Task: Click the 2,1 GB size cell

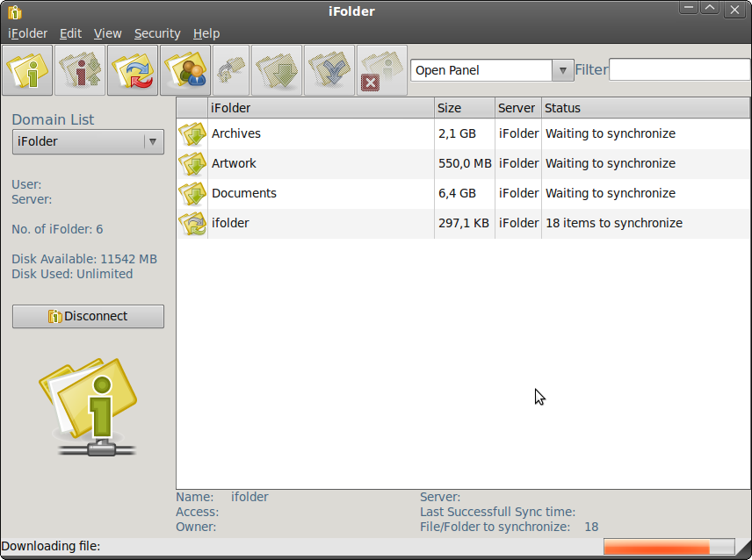Action: point(457,133)
